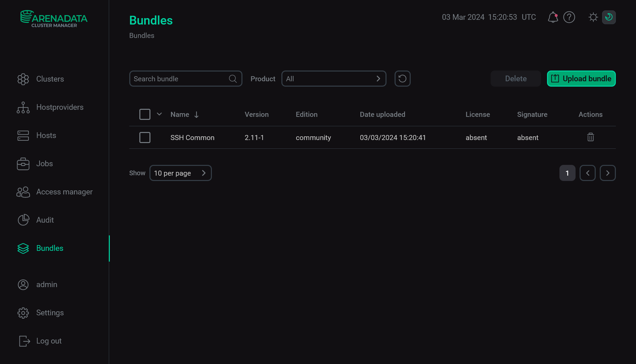This screenshot has width=636, height=364.
Task: Open the Access manager section
Action: point(64,192)
